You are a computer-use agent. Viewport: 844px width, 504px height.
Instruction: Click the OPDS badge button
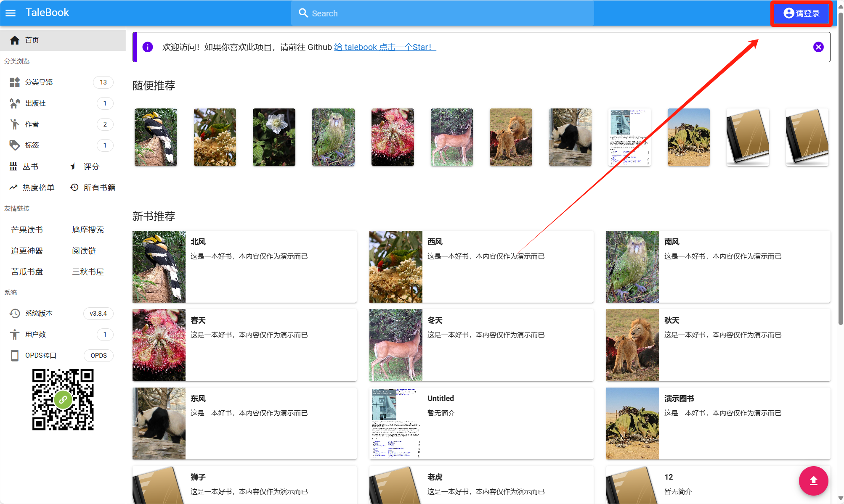(x=98, y=356)
